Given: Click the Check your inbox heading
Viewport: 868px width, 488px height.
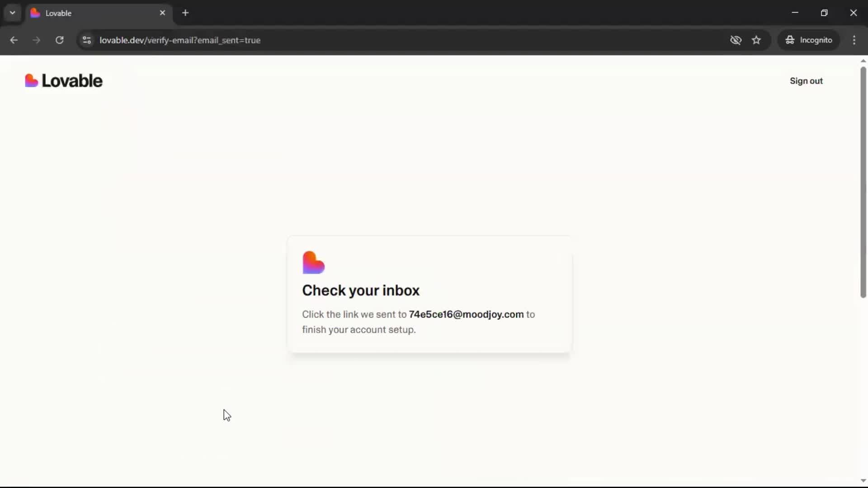Looking at the screenshot, I should coord(361,291).
